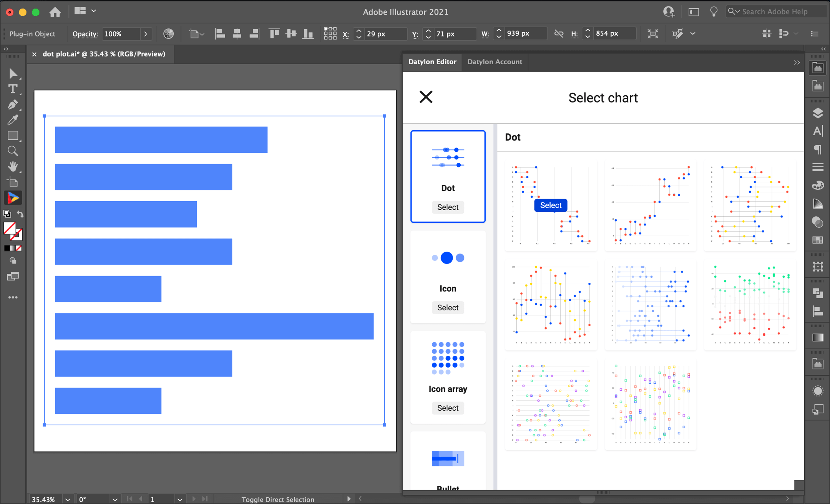The height and width of the screenshot is (504, 830).
Task: Select the Icon array chart type
Action: pos(447,408)
